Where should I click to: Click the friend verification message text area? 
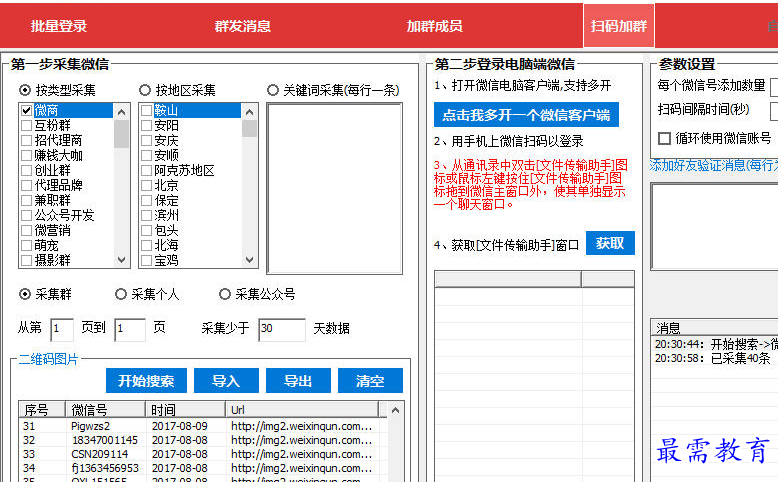[x=714, y=226]
